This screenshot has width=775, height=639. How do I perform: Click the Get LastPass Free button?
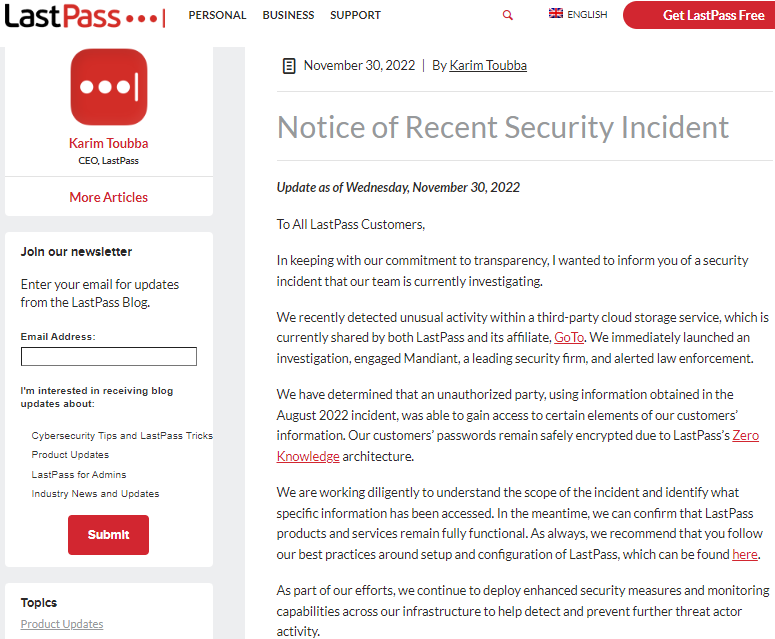click(699, 16)
